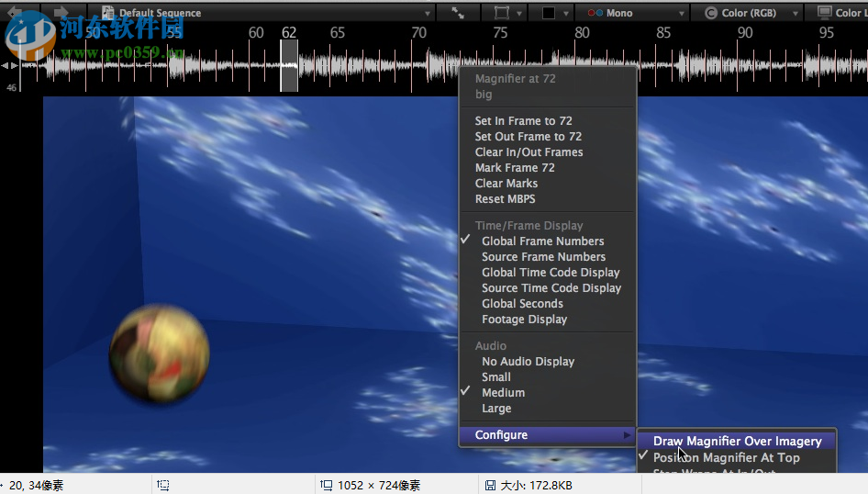
Task: Click the forward navigation arrow
Action: pos(61,13)
